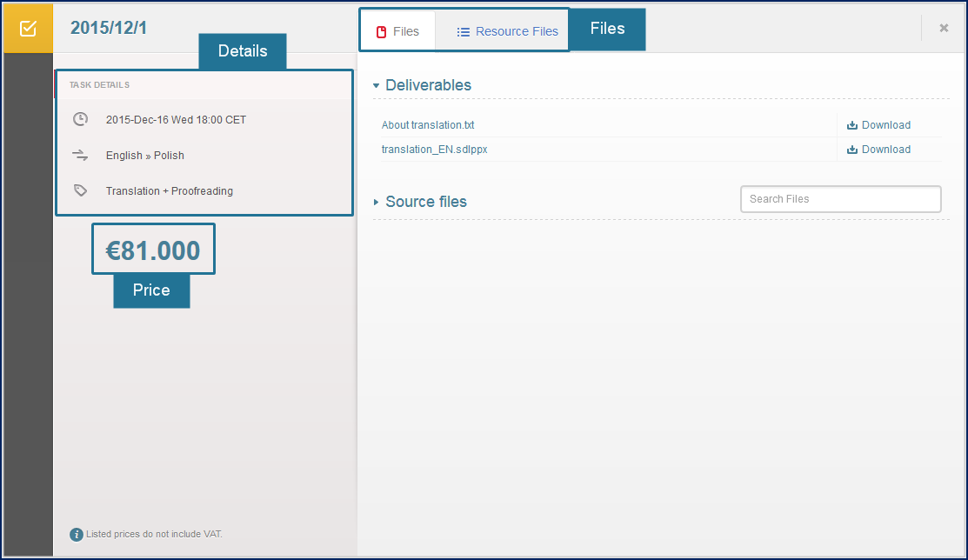Click the list icon in Resource Files tab
The height and width of the screenshot is (560, 968).
coord(463,32)
